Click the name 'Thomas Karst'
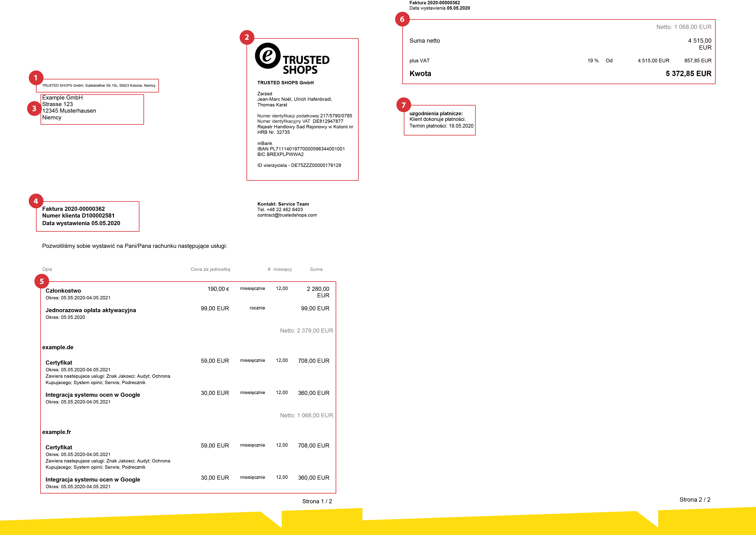This screenshot has width=756, height=535. tap(272, 105)
